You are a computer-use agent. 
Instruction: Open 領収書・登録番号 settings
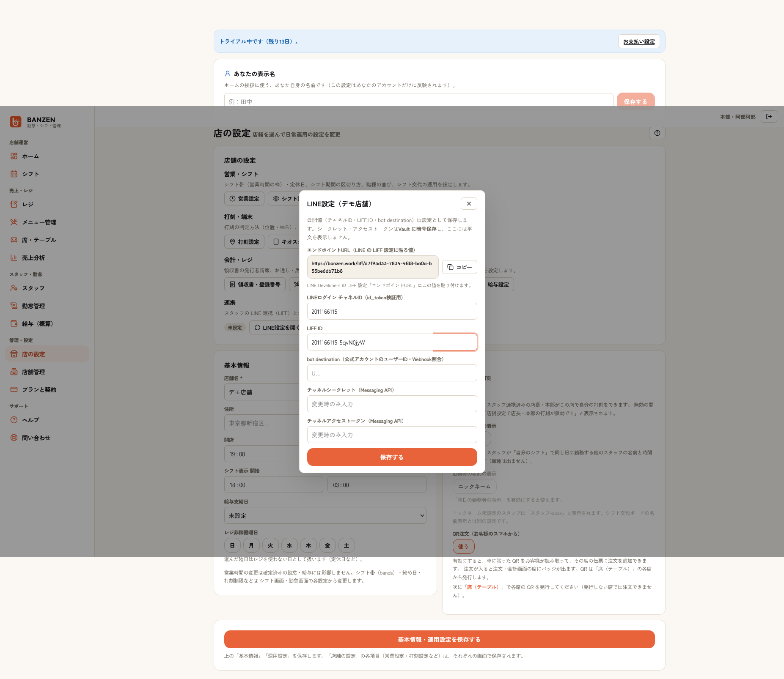point(255,285)
